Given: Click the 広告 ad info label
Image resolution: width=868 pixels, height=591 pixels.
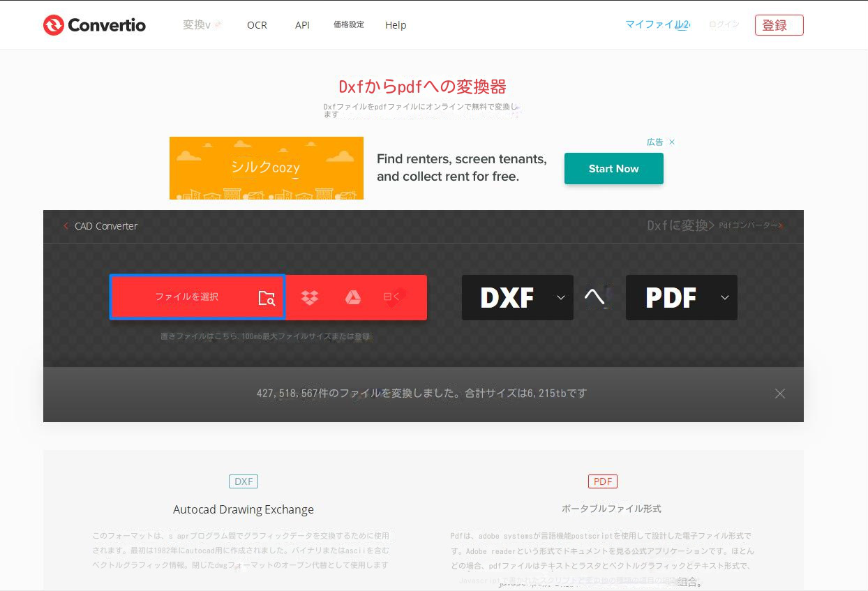Looking at the screenshot, I should pyautogui.click(x=655, y=142).
